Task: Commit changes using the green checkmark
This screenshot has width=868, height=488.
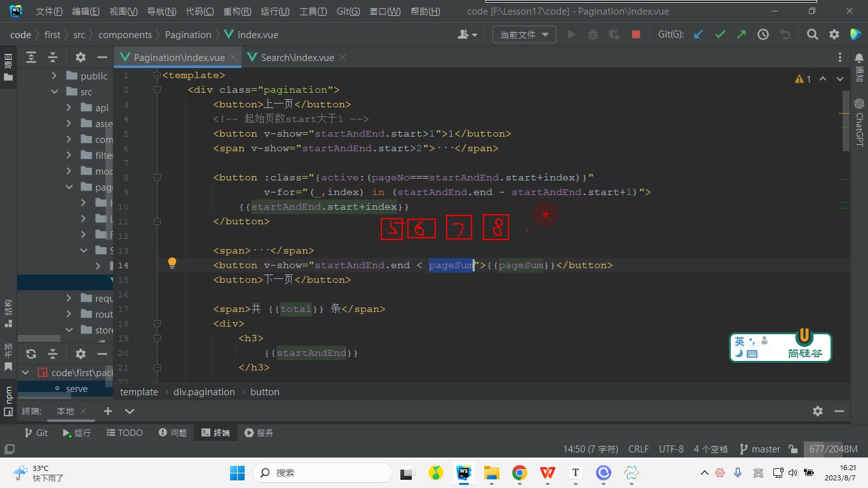Action: tap(720, 35)
